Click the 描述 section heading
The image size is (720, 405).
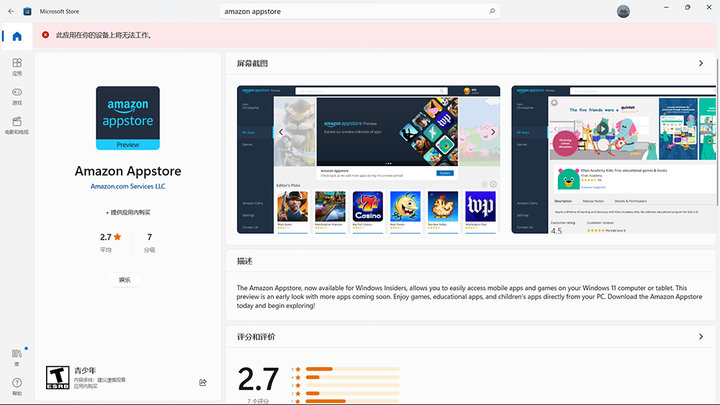tap(245, 261)
